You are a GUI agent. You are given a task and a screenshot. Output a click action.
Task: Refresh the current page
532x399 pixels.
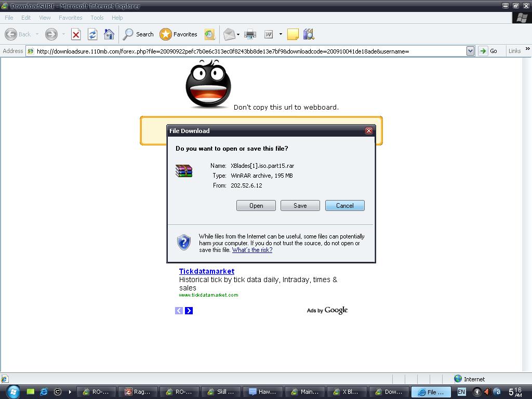[x=92, y=34]
